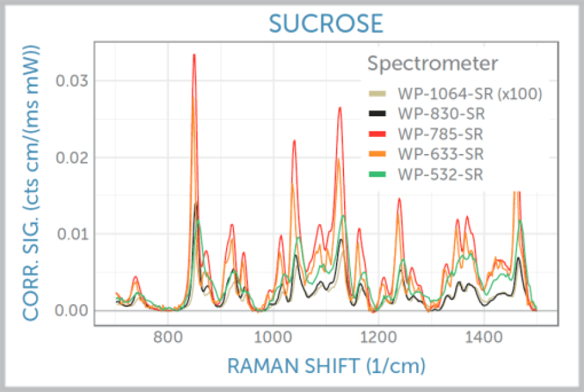Screen dimensions: 584x392
Task: Click the 800 x-axis tick label
Action: click(x=168, y=338)
